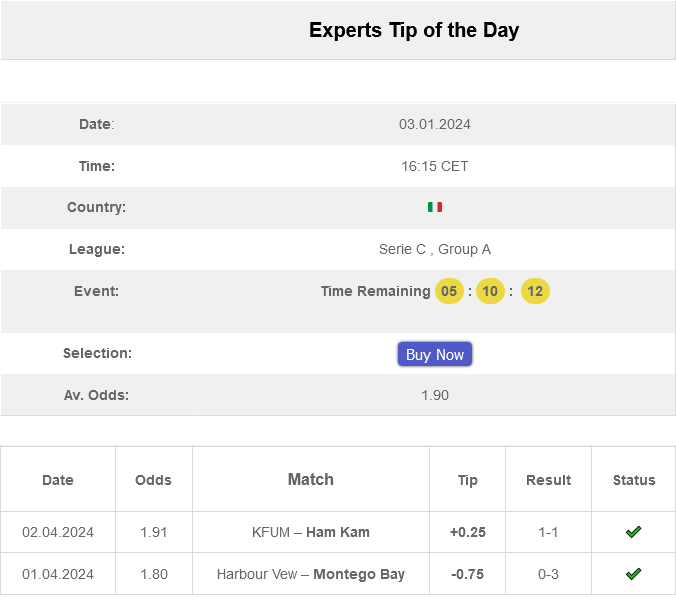This screenshot has width=676, height=599.
Task: Click the minutes countdown bubble 10
Action: click(490, 291)
